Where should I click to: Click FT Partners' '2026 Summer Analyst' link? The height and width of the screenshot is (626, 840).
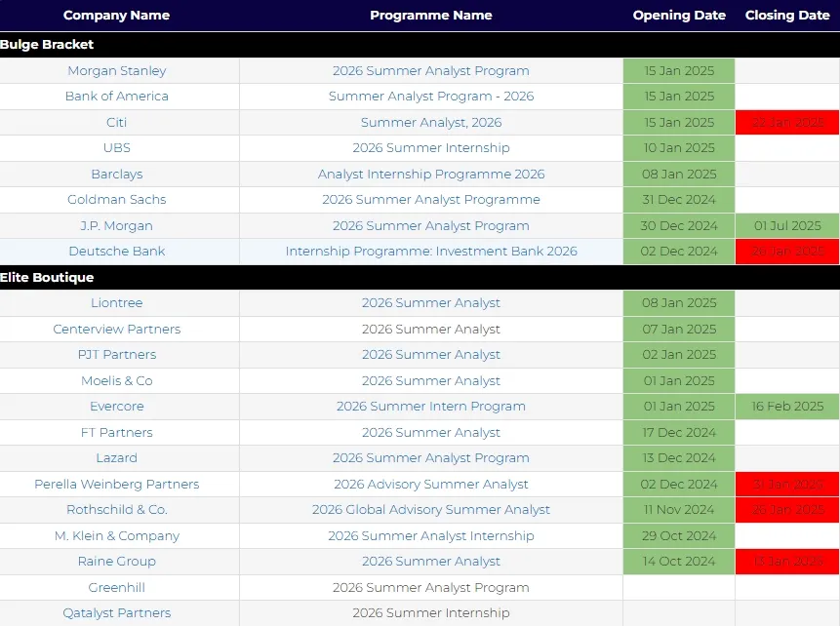(x=430, y=433)
